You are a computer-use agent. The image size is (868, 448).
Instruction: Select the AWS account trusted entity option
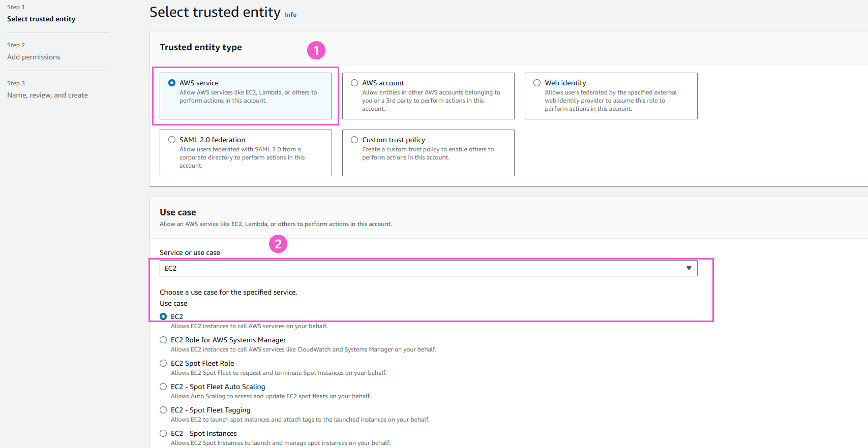428,96
